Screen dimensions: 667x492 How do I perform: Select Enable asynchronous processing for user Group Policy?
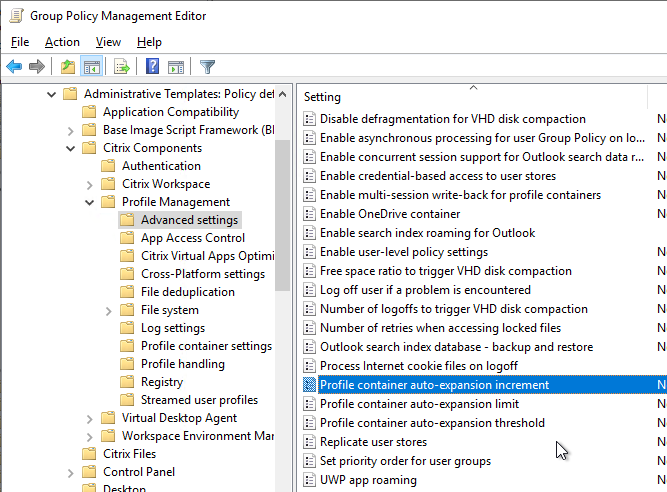(x=482, y=138)
